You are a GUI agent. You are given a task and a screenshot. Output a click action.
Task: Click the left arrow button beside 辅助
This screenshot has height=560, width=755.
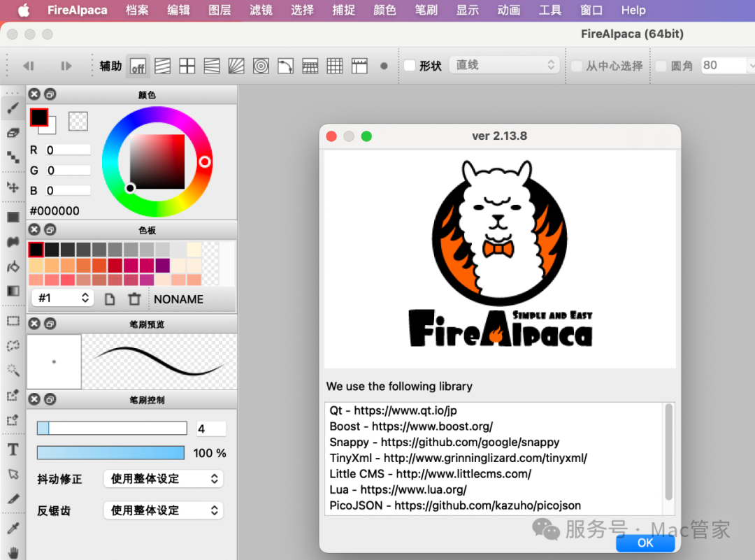click(29, 66)
